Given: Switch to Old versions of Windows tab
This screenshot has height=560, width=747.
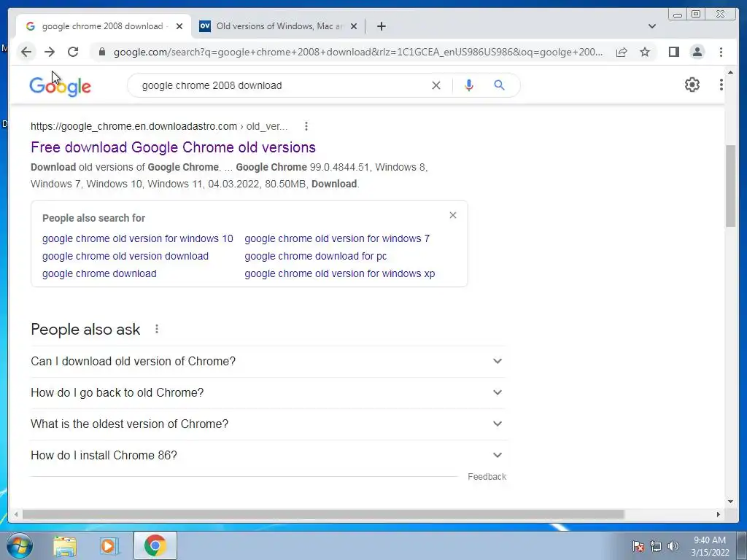Looking at the screenshot, I should [x=279, y=26].
